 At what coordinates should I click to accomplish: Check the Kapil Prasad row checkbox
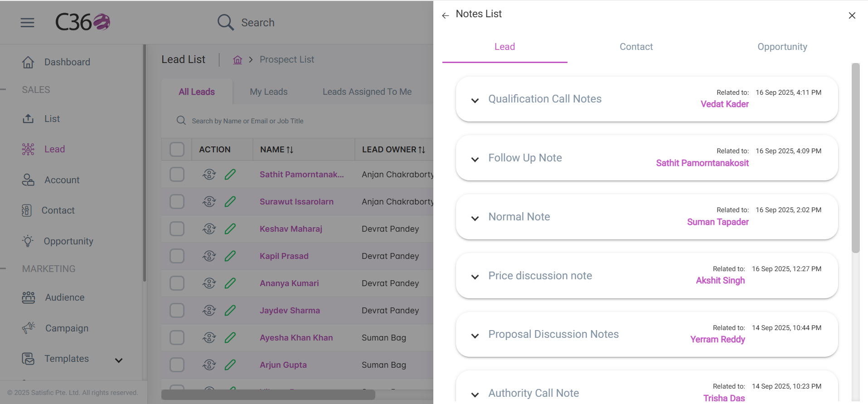pos(177,256)
